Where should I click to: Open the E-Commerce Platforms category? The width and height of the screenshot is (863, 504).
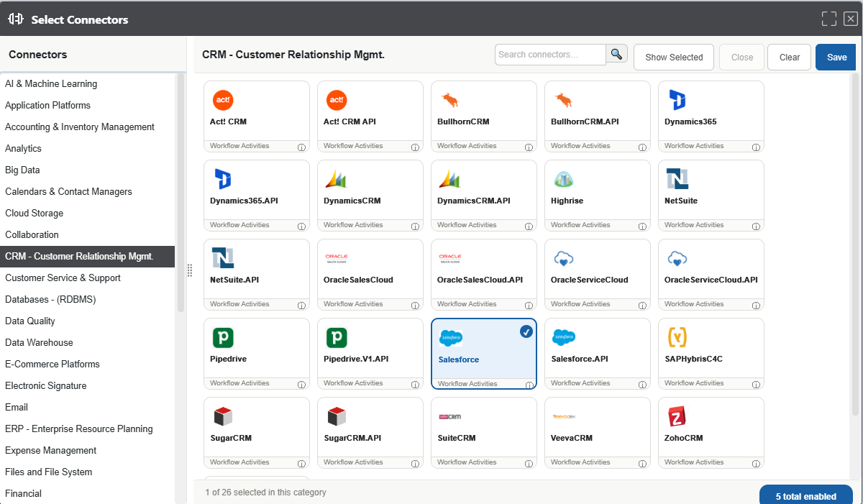[88, 365]
